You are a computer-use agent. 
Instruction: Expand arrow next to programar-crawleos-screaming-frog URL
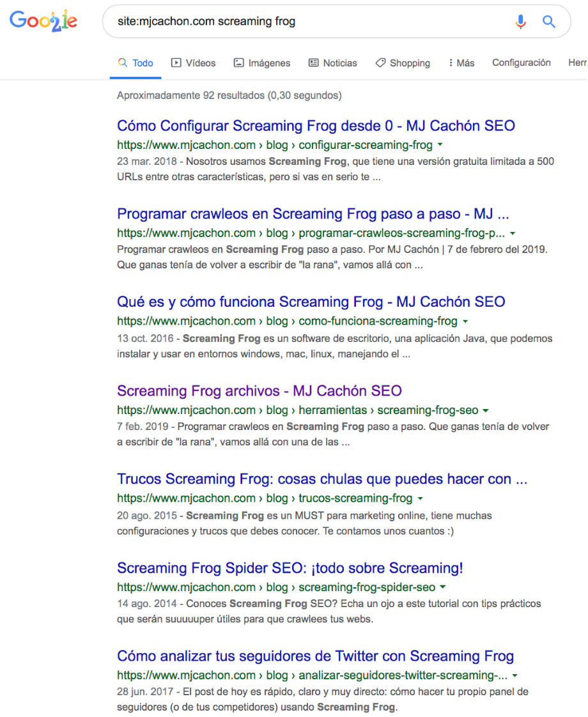coord(513,233)
